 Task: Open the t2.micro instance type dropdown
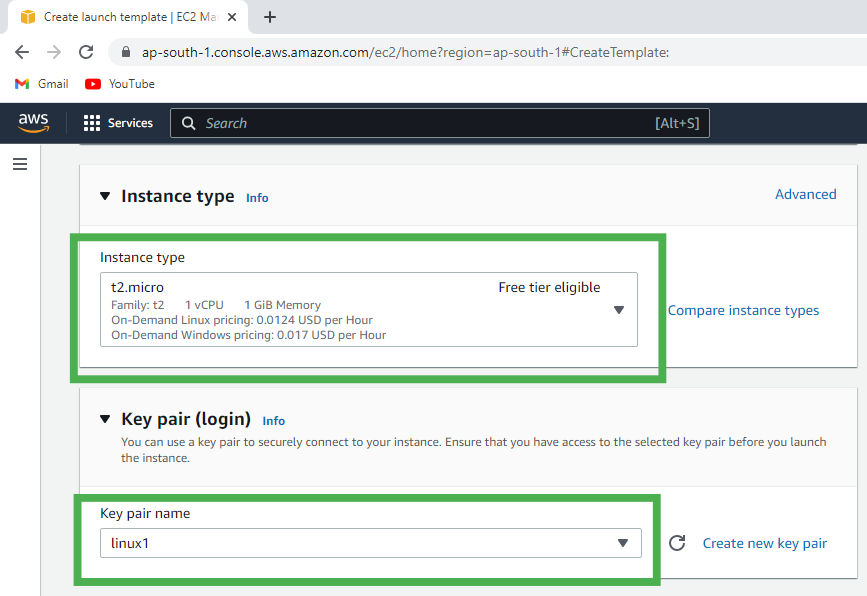pos(368,310)
